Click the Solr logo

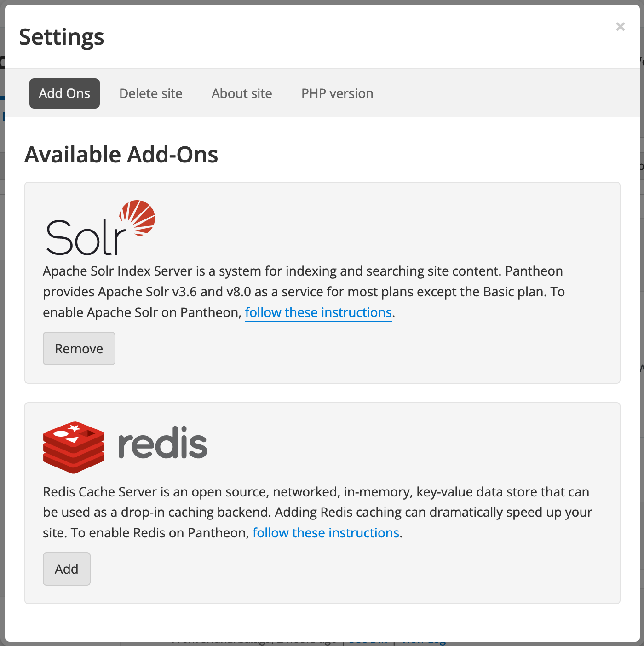pyautogui.click(x=100, y=228)
